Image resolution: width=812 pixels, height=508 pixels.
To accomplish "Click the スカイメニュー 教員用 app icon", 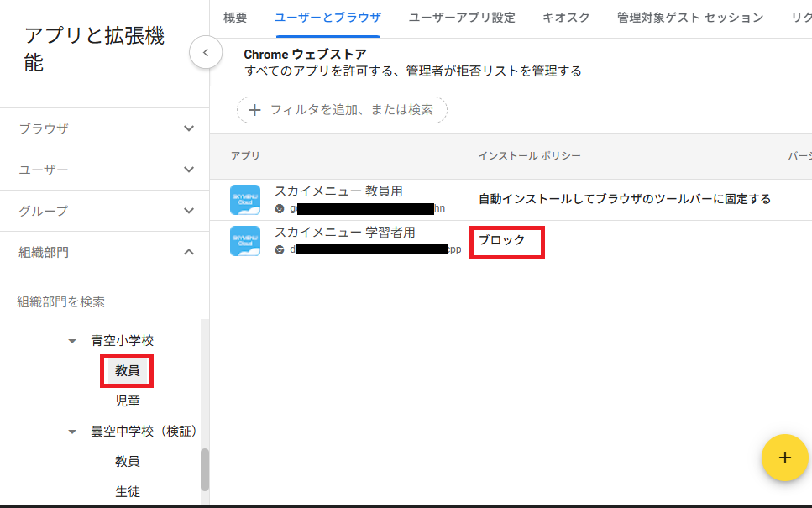I will click(246, 200).
